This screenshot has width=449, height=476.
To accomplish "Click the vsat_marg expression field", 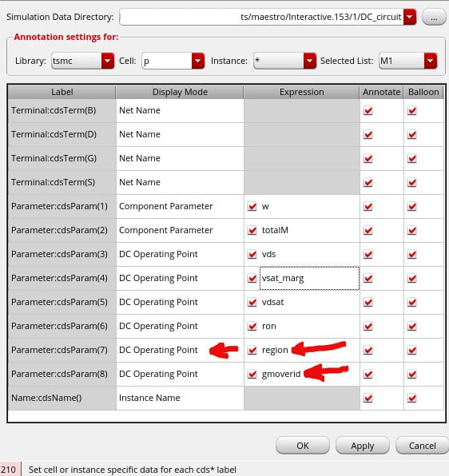I will coord(310,278).
